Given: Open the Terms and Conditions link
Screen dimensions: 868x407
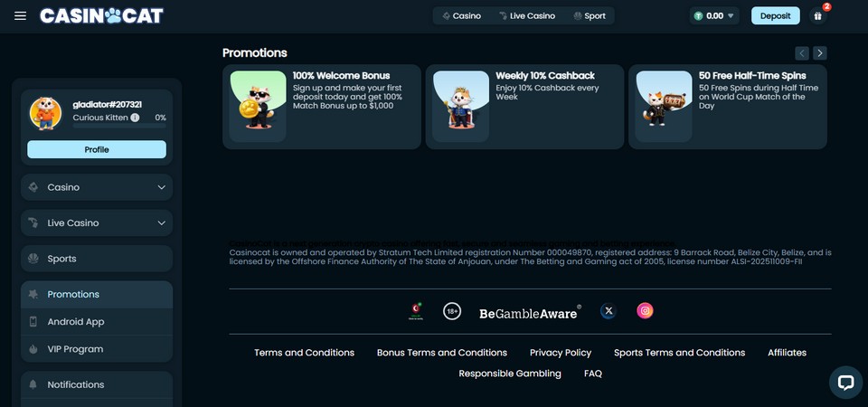Looking at the screenshot, I should point(304,353).
